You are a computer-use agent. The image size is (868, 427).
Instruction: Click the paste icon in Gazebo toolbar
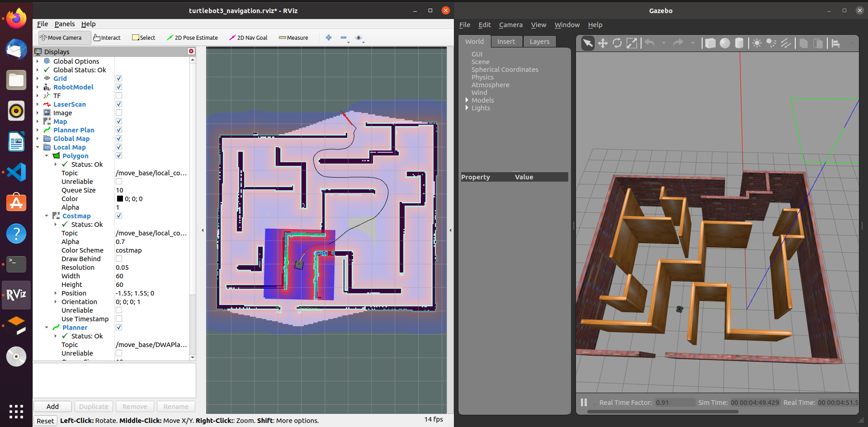click(818, 43)
